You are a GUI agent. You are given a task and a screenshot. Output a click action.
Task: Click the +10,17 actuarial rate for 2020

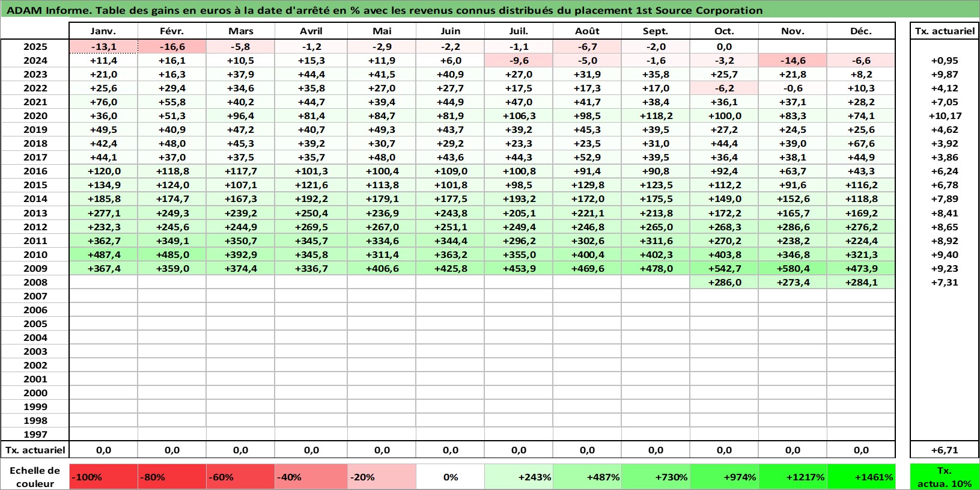(945, 115)
